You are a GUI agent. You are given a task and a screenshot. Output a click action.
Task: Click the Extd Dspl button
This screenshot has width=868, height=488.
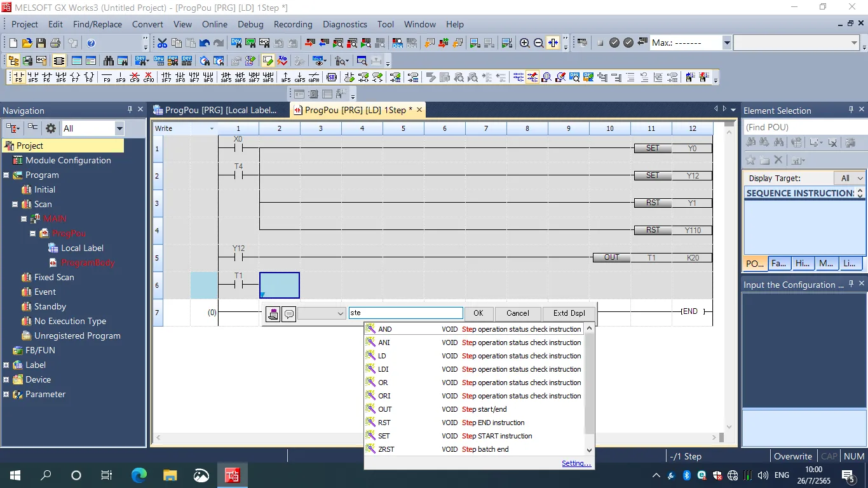click(569, 313)
